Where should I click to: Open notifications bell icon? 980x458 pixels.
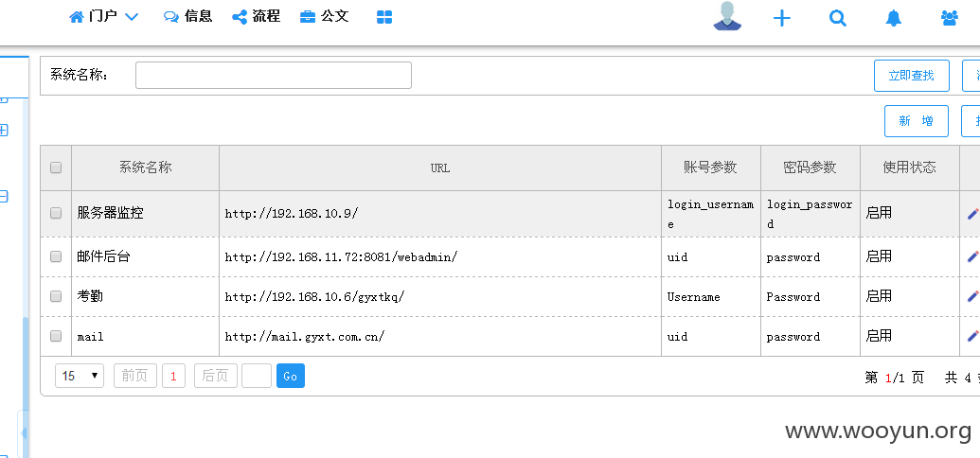(x=894, y=18)
